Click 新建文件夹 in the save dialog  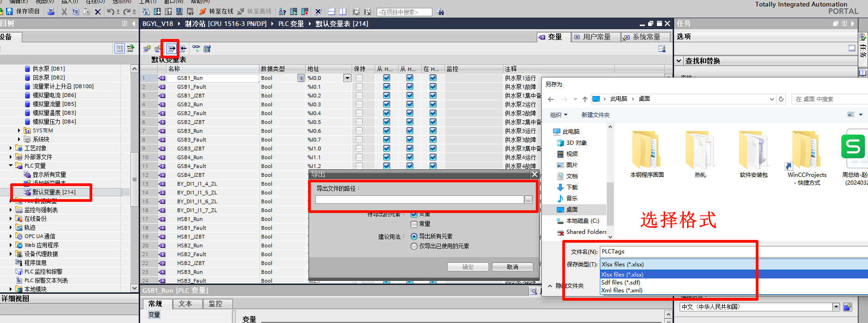(595, 115)
